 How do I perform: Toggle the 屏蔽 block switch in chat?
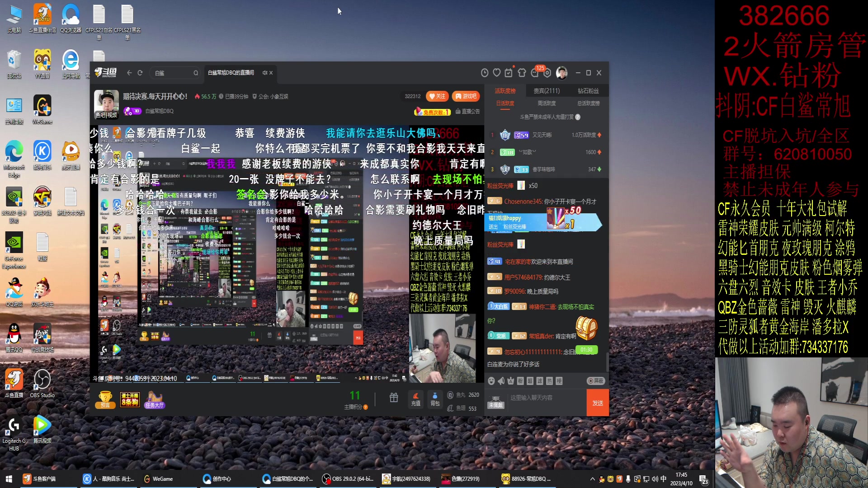pyautogui.click(x=596, y=381)
